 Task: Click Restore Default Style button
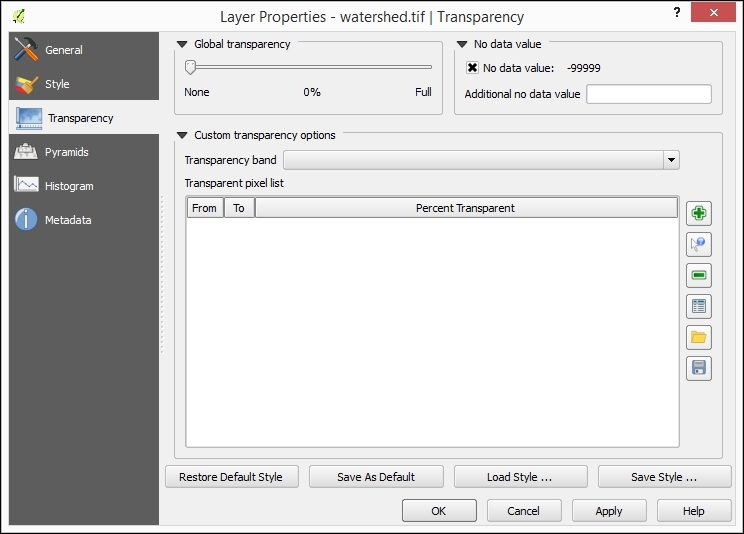click(x=232, y=477)
